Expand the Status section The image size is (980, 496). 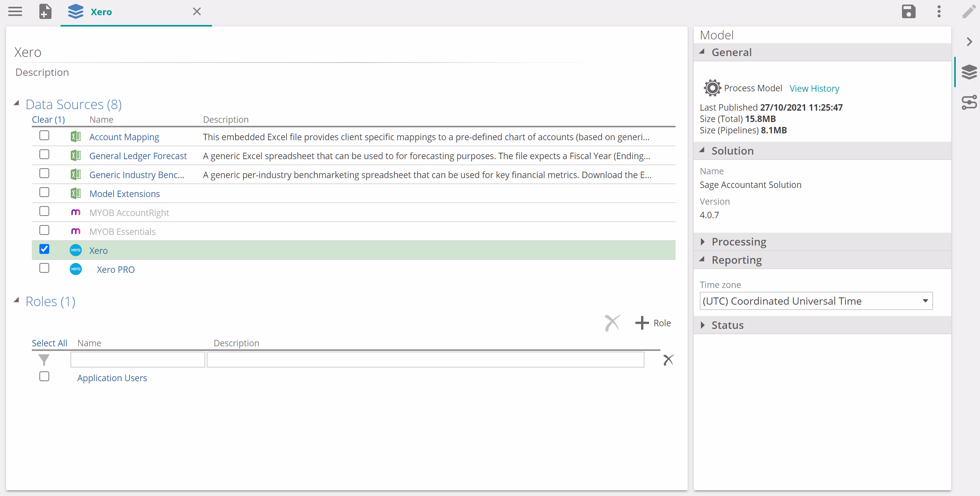pyautogui.click(x=727, y=325)
